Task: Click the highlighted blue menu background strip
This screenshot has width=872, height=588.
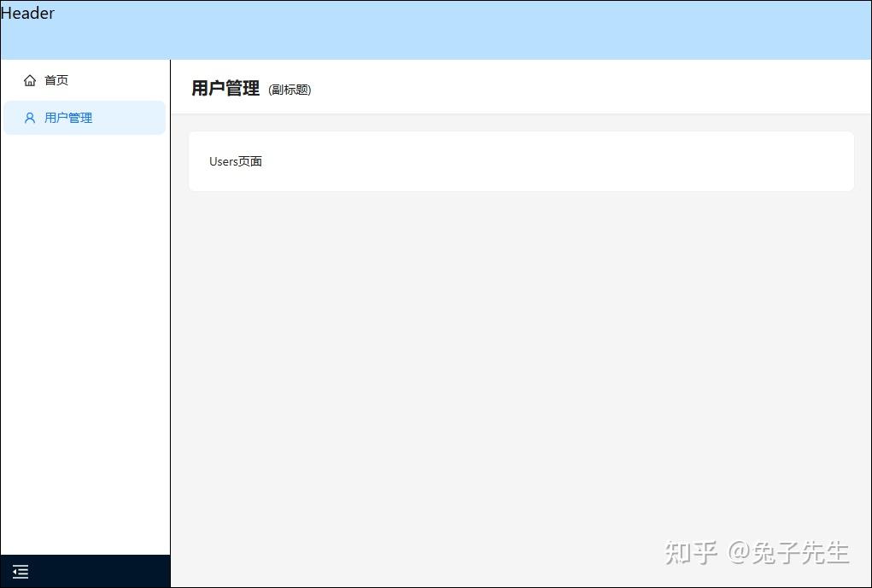Action: [128, 117]
